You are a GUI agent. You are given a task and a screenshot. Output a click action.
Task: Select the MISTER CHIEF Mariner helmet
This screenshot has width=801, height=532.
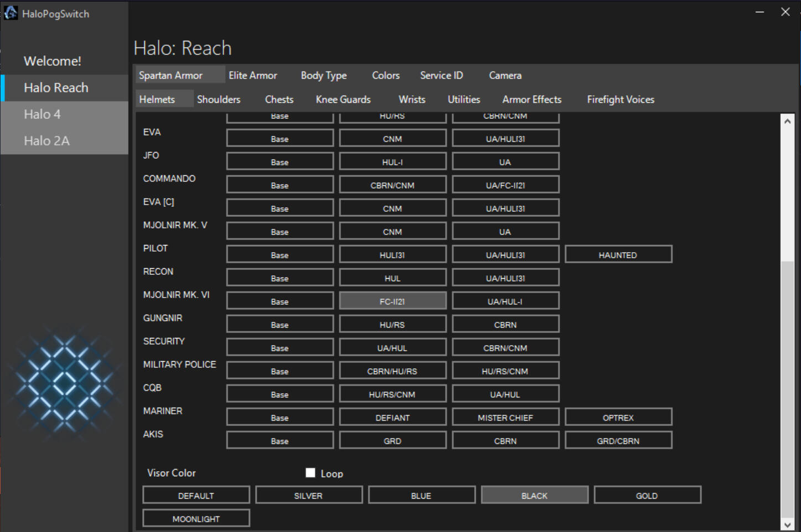coord(505,418)
